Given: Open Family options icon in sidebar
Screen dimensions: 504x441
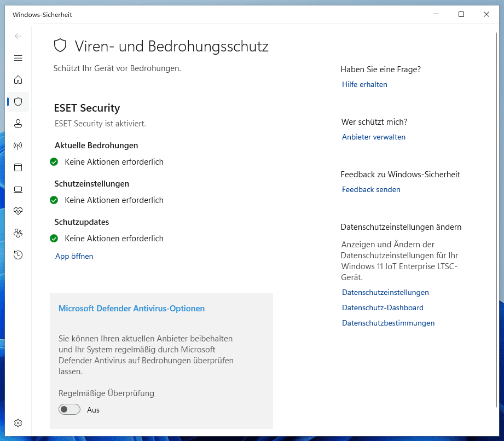Looking at the screenshot, I should 18,233.
